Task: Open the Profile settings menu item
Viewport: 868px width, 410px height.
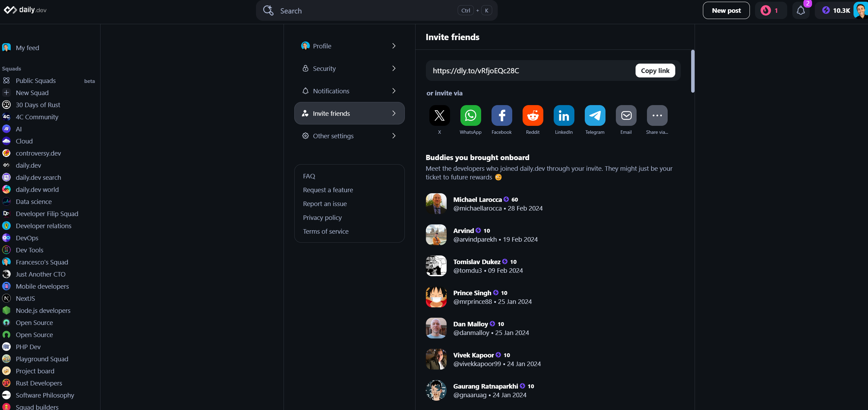Action: click(x=349, y=46)
